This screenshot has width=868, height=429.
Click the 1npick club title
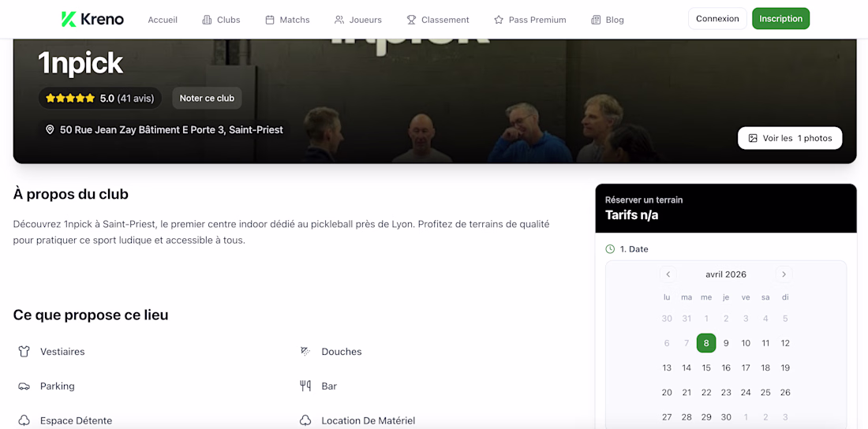point(80,64)
